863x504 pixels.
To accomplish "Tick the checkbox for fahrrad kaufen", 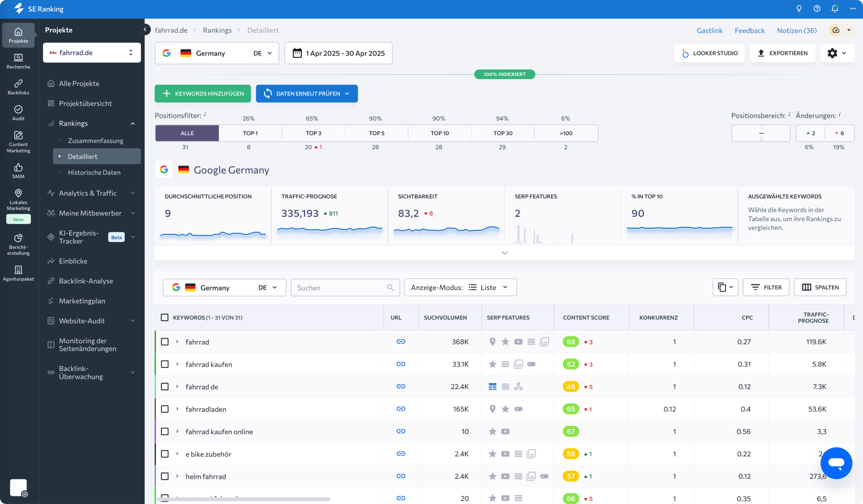I will click(x=165, y=364).
